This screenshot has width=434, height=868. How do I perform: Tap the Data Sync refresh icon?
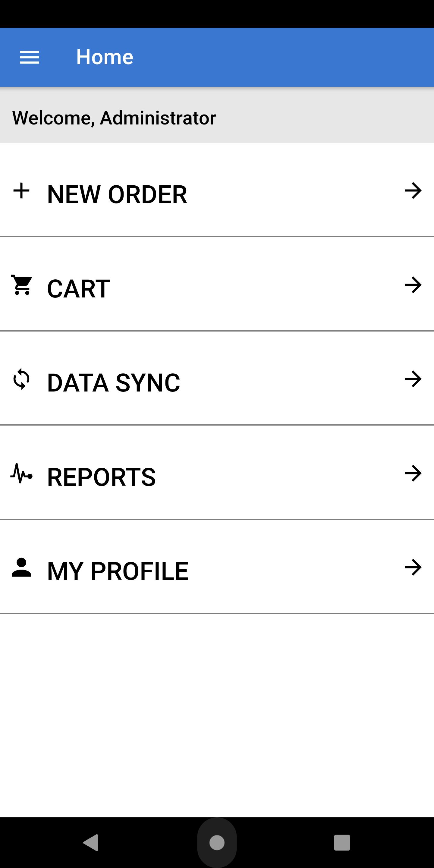pyautogui.click(x=22, y=379)
